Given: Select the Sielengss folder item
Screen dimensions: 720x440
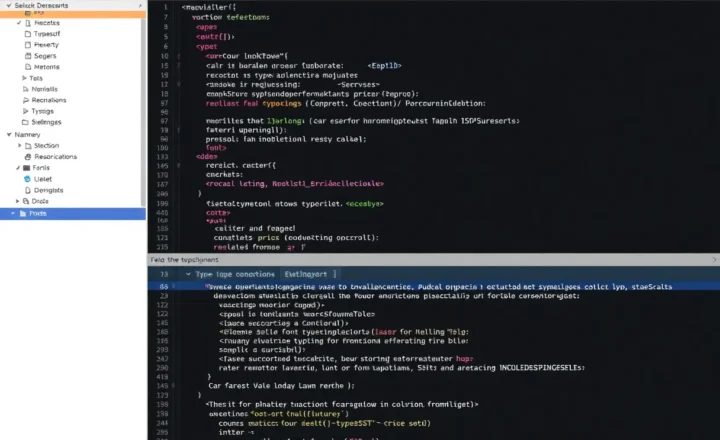Looking at the screenshot, I should [x=46, y=122].
